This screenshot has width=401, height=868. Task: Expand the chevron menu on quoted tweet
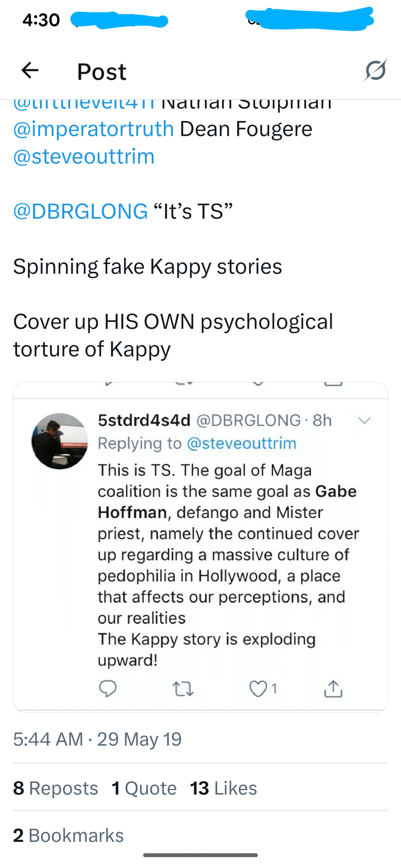[x=364, y=420]
